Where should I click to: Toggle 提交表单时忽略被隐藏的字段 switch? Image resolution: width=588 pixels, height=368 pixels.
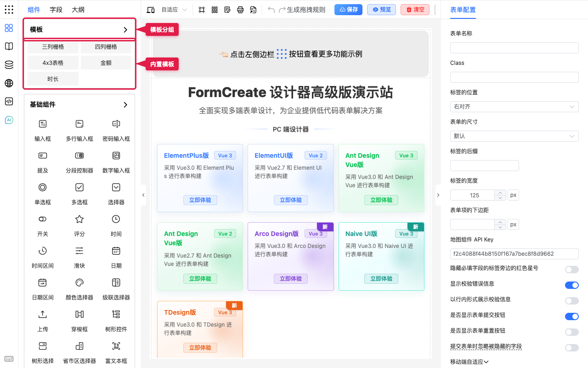point(571,348)
